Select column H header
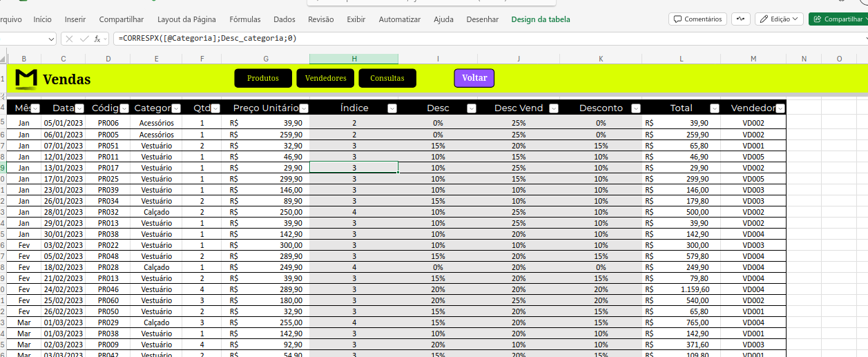 pos(354,59)
